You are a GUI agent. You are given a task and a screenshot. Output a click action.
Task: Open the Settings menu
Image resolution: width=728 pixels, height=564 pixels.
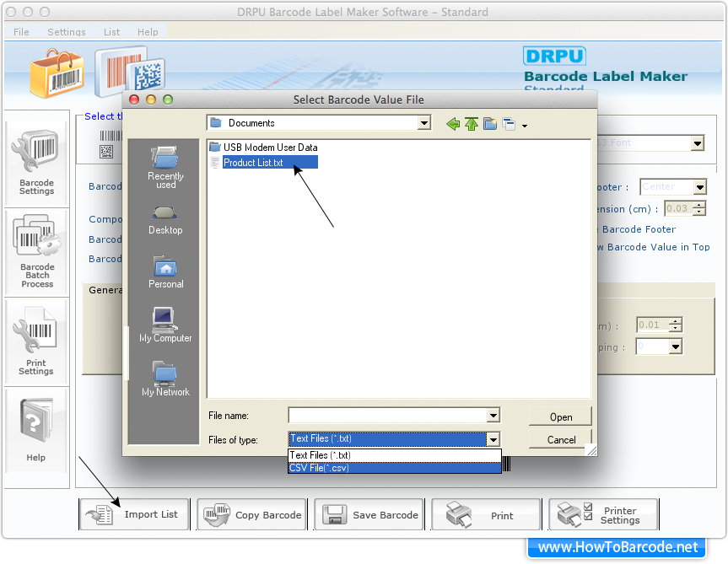click(67, 32)
